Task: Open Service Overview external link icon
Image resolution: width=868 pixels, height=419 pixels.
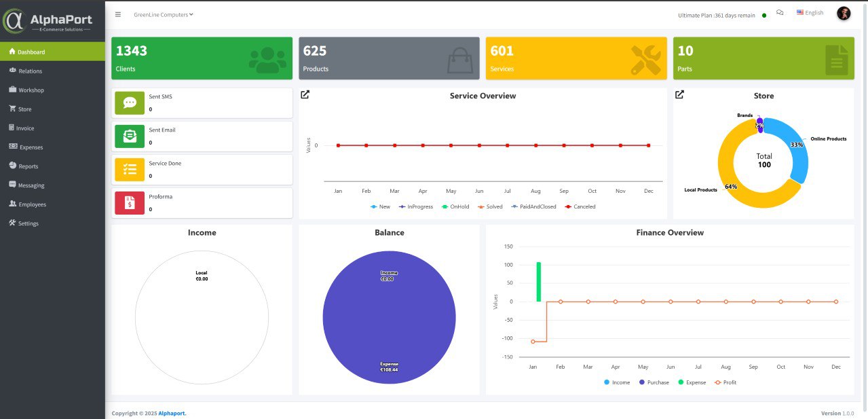Action: (305, 95)
